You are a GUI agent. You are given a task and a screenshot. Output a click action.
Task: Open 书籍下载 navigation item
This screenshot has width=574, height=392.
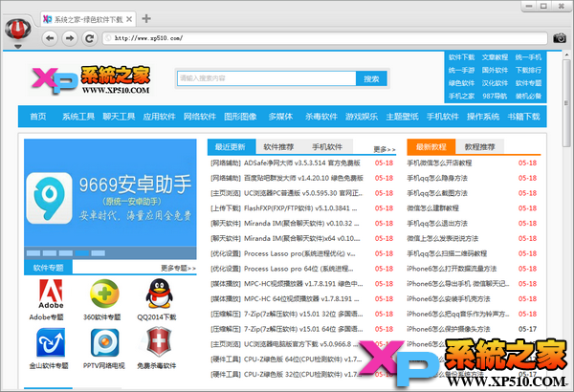pyautogui.click(x=524, y=117)
